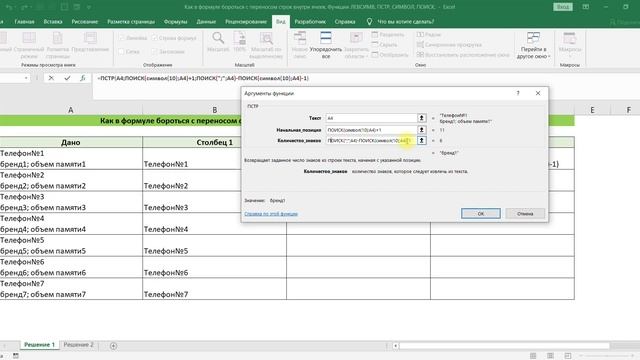
Task: Select column A header
Action: click(71, 110)
